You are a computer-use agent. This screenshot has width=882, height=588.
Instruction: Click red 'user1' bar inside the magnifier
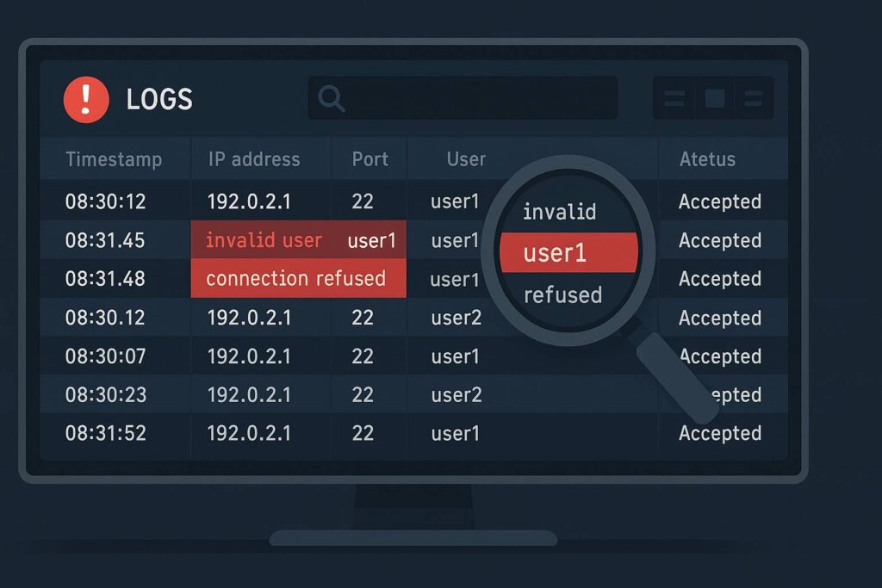(568, 252)
